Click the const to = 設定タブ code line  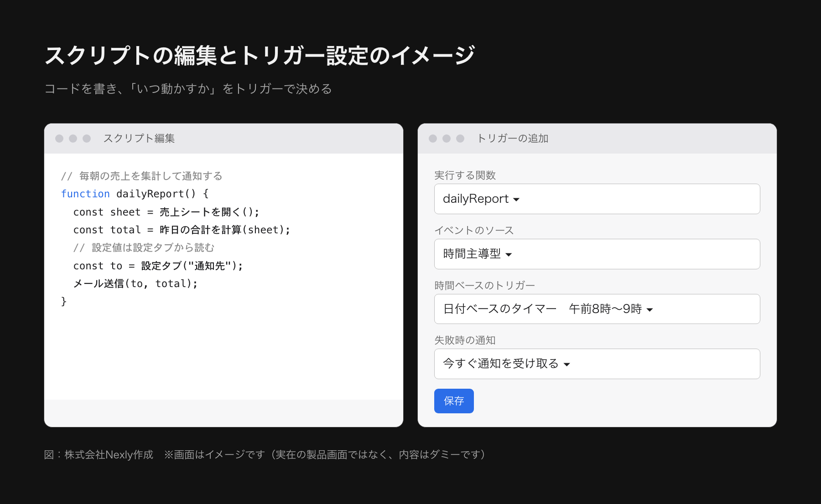click(x=158, y=266)
